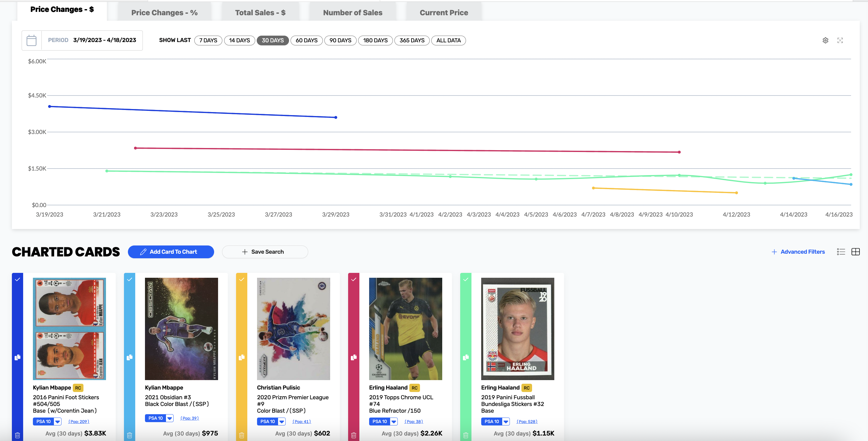Uncheck the Obsidian Mbappe card checkmark
Viewport: 868px width, 441px height.
click(129, 279)
